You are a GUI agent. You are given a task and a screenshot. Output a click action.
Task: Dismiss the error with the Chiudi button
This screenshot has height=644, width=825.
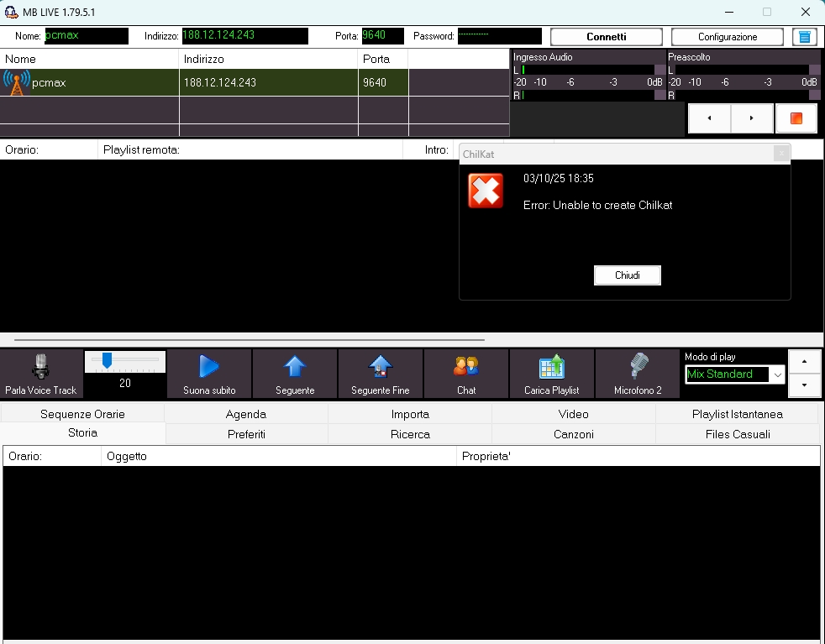[x=627, y=275]
